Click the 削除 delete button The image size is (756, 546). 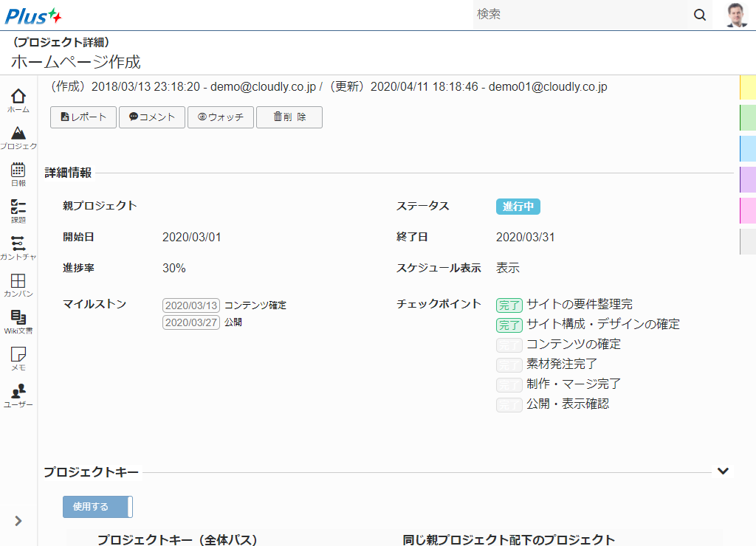pos(289,117)
